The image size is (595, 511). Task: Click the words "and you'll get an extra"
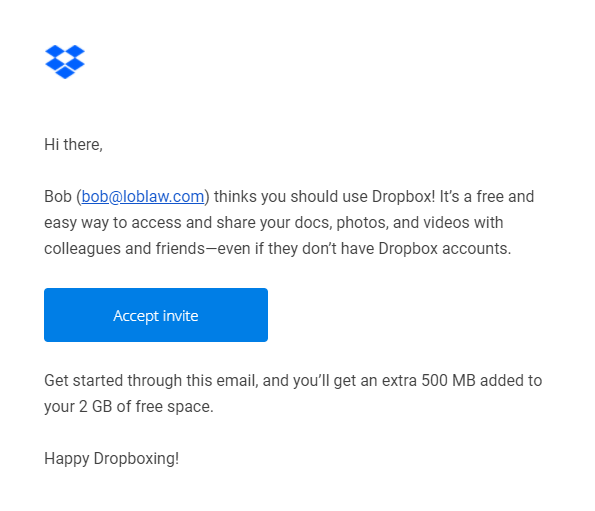(340, 380)
